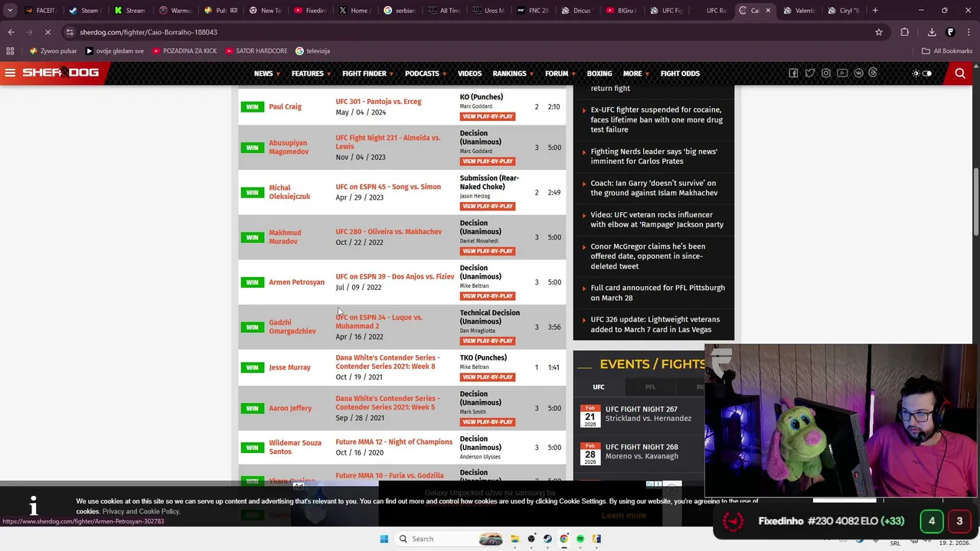The height and width of the screenshot is (551, 980).
Task: Open POZADINA ZA KICK bookmark
Action: coord(185,51)
